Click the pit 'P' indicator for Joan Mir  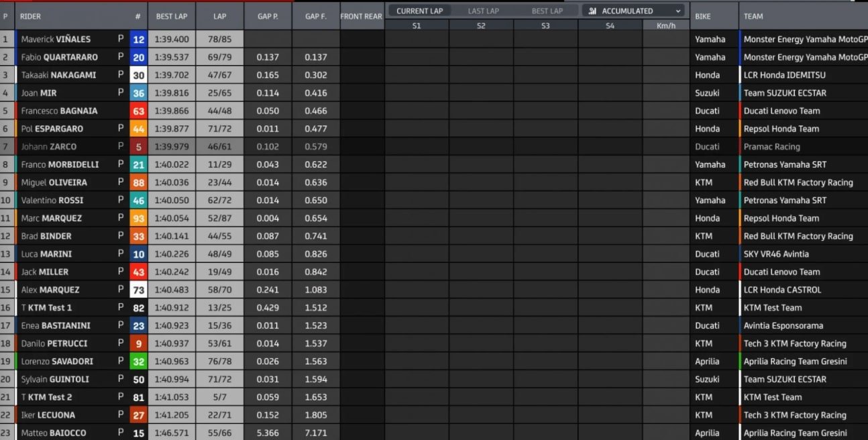[x=121, y=93]
